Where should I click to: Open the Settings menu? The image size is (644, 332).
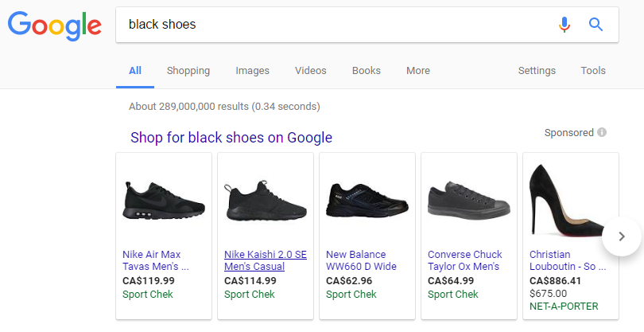pos(537,71)
